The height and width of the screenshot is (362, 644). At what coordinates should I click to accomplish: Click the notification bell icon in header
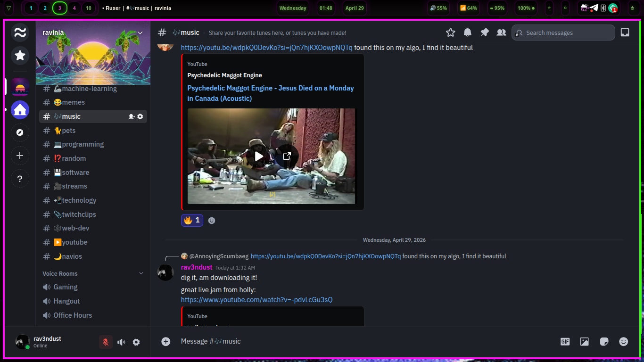click(468, 33)
